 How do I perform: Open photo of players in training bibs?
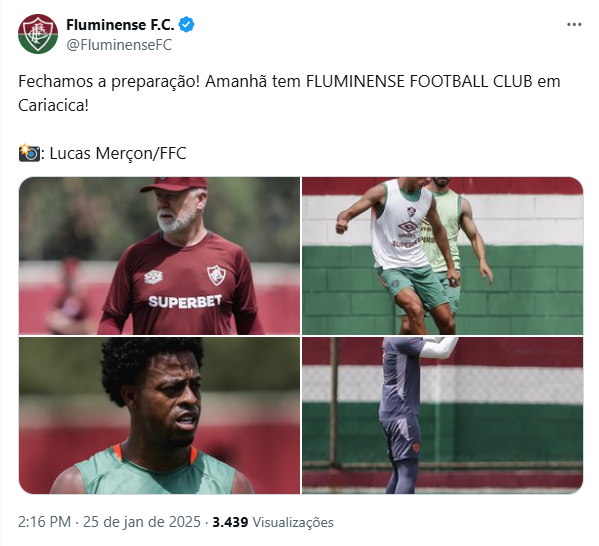(x=442, y=256)
